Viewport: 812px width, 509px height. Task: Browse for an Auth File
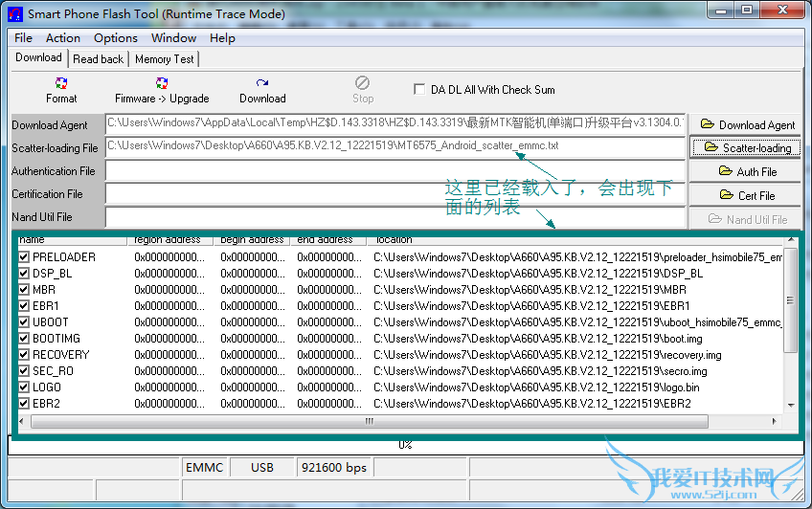747,171
